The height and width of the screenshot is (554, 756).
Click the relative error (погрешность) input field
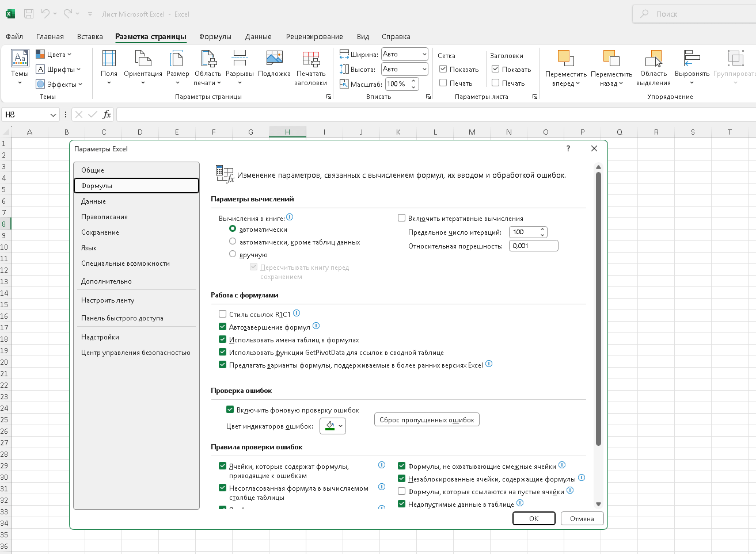tap(534, 246)
